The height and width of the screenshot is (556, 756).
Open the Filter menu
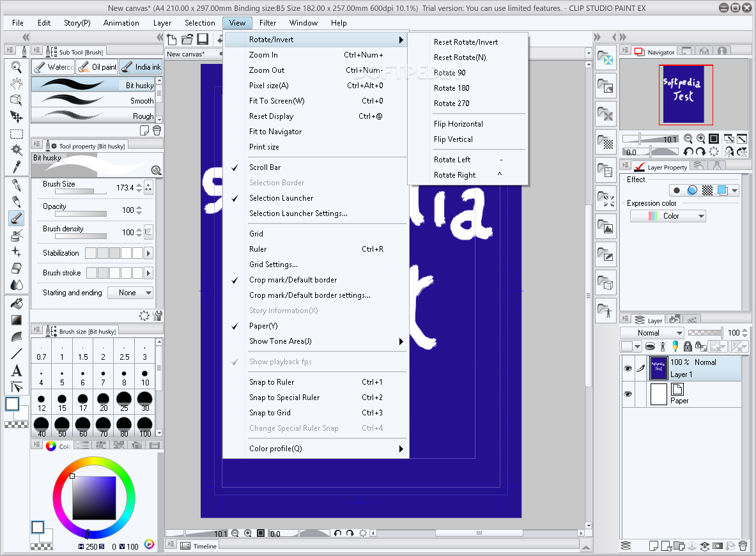pos(268,22)
